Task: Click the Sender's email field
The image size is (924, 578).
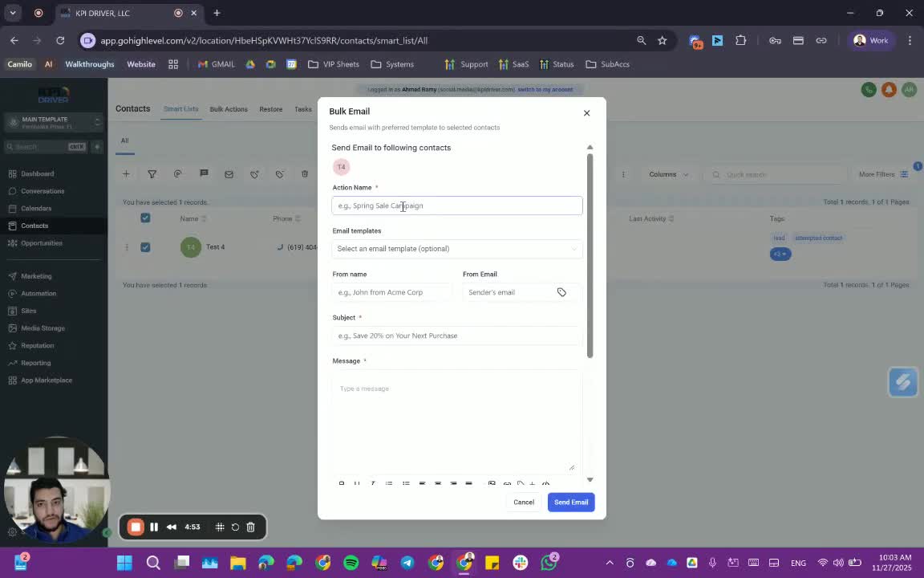Action: [x=509, y=292]
